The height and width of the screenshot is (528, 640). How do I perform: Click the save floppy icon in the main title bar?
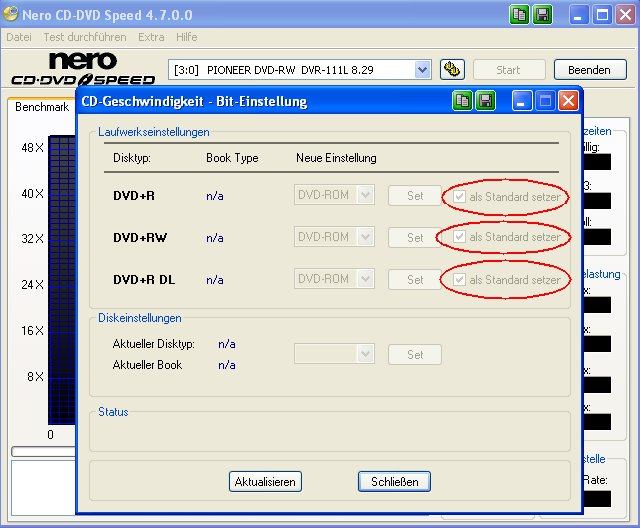pos(542,16)
